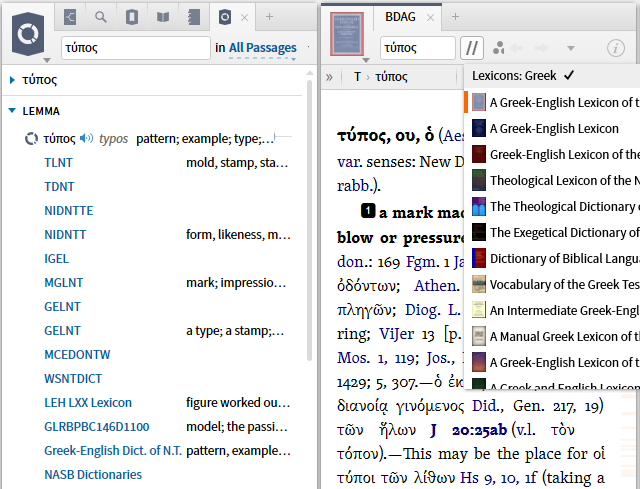The height and width of the screenshot is (489, 640).
Task: Click the 'Did.' reference link
Action: (x=488, y=406)
